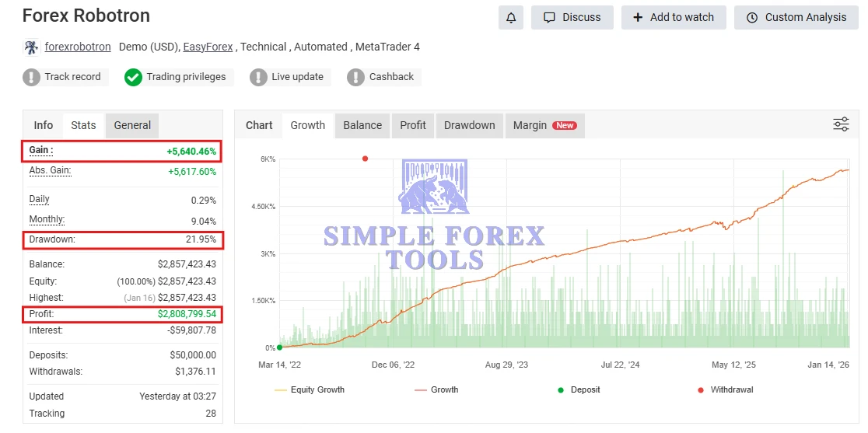The height and width of the screenshot is (433, 868).
Task: Open the forexrobotron profile link
Action: coord(78,47)
